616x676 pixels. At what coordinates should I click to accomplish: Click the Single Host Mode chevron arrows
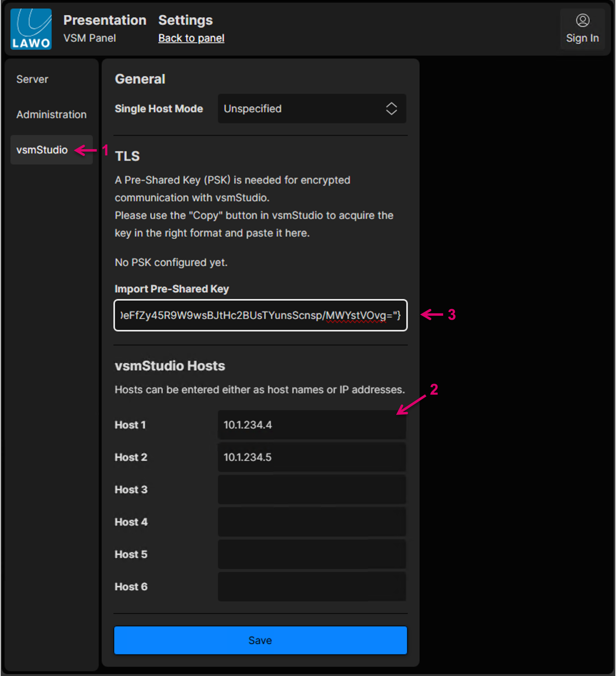pyautogui.click(x=391, y=109)
